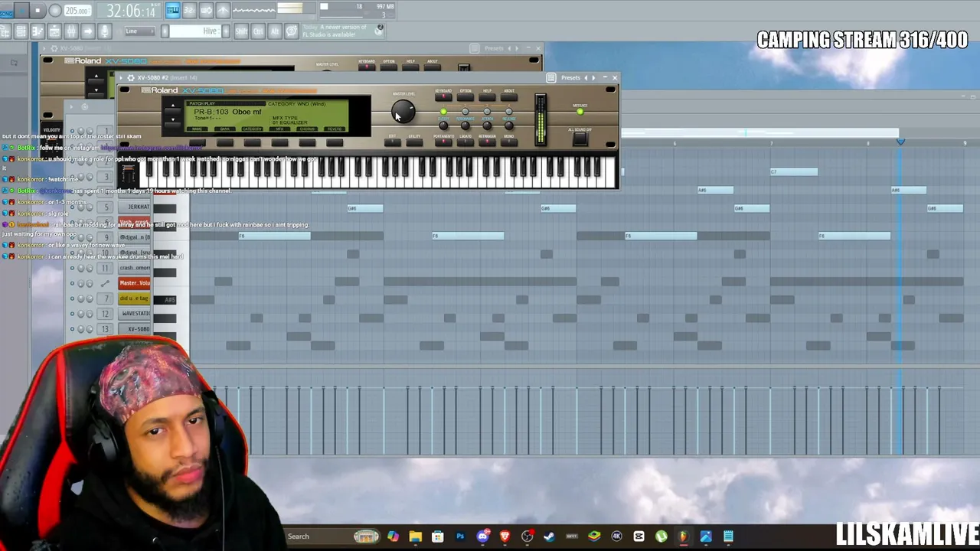This screenshot has height=551, width=980.
Task: Open 4K Downloader from the taskbar
Action: click(616, 536)
